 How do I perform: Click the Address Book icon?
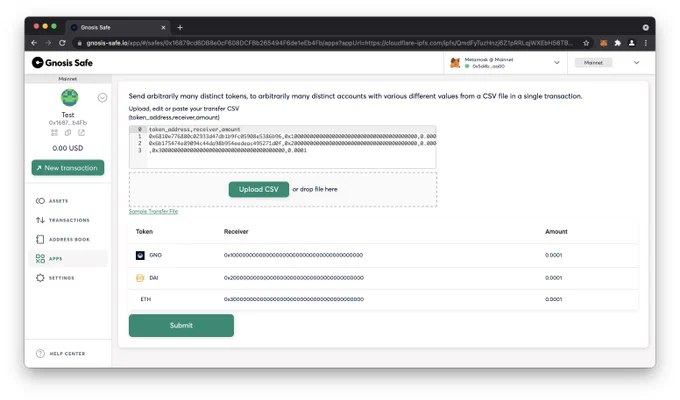tap(40, 239)
